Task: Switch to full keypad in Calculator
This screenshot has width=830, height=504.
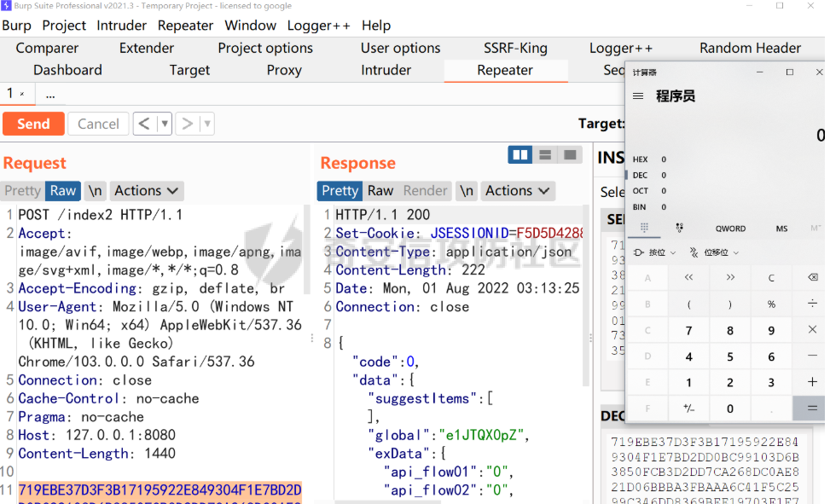Action: point(644,228)
